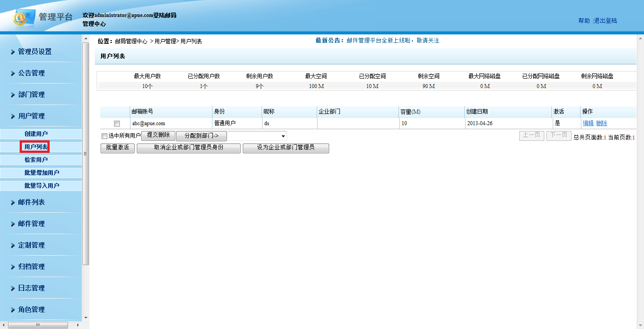Click the sidebar scroll up arrow
Screen dimensions: 644x329
pos(86,39)
